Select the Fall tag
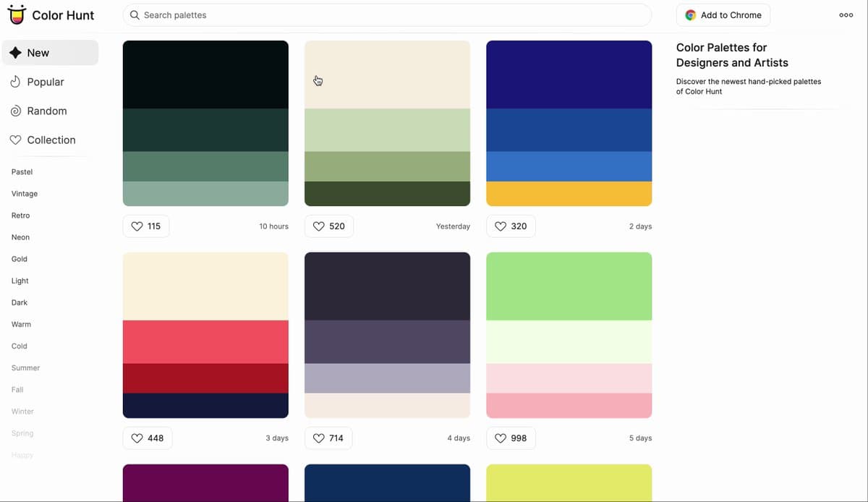Image resolution: width=868 pixels, height=502 pixels. [x=17, y=389]
